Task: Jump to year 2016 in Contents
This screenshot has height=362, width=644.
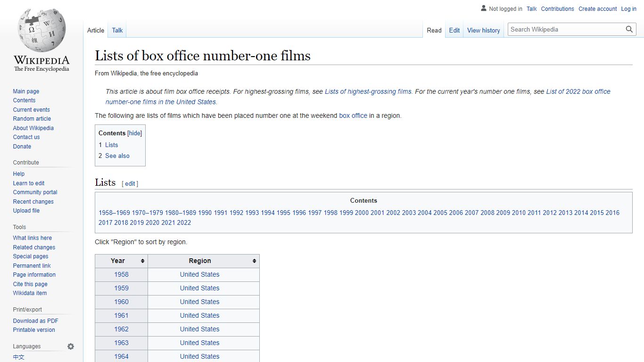Action: (612, 213)
